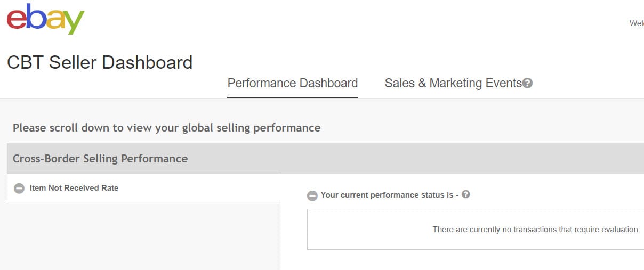The height and width of the screenshot is (270, 644).
Task: Click the CBT Seller Dashboard title
Action: click(100, 62)
